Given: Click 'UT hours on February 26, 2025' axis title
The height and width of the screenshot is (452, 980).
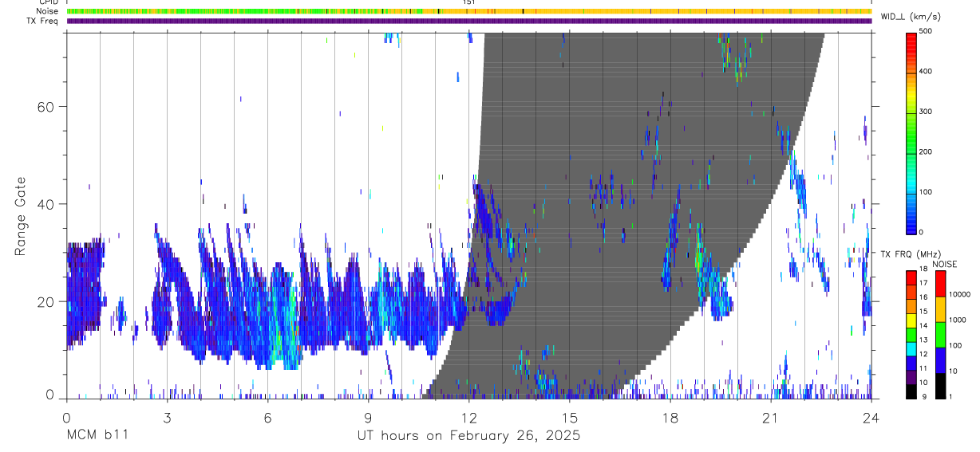Looking at the screenshot, I should tap(468, 437).
